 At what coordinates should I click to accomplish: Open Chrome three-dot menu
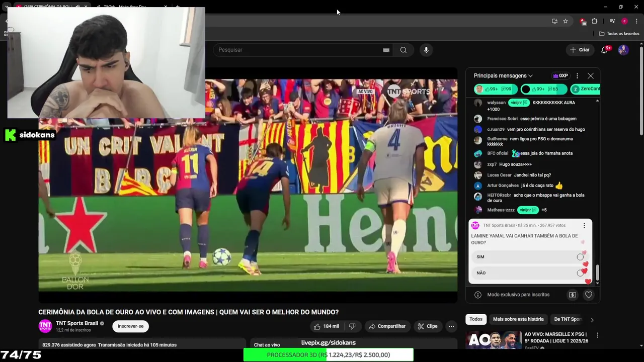click(636, 21)
